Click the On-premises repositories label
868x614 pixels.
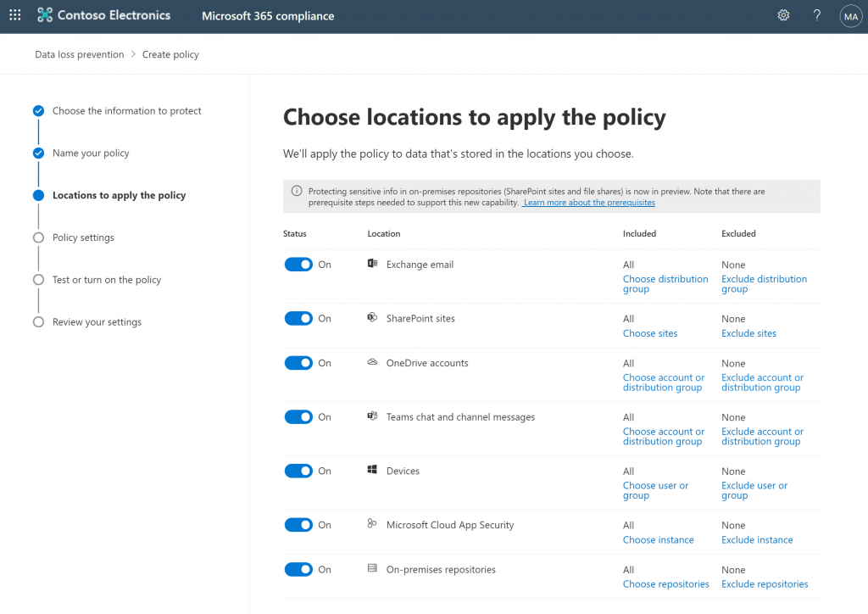click(x=441, y=569)
